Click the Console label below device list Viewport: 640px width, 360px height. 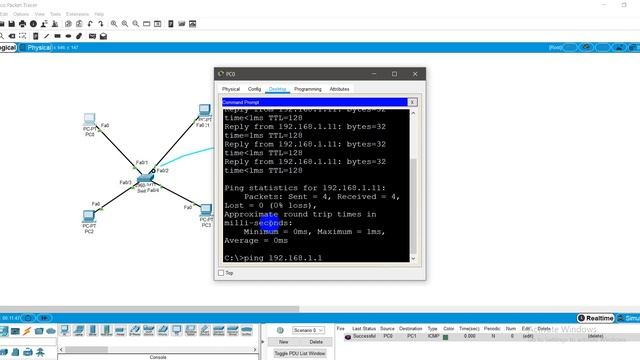pyautogui.click(x=158, y=357)
